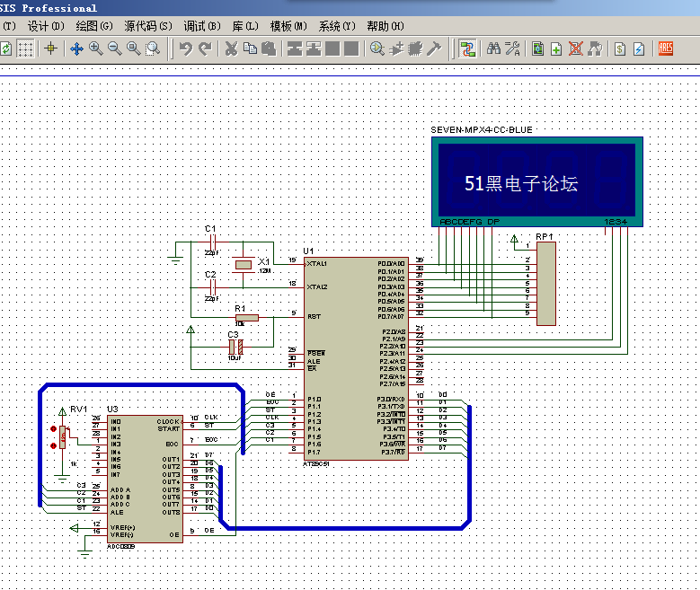The width and height of the screenshot is (700, 590).
Task: Click the red ARES netlist transfer icon
Action: pos(665,48)
